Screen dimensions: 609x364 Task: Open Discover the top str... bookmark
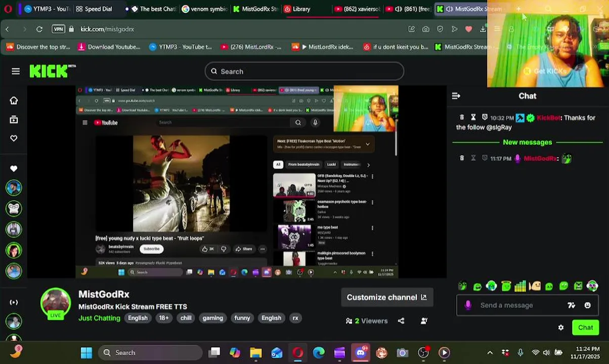pyautogui.click(x=38, y=47)
